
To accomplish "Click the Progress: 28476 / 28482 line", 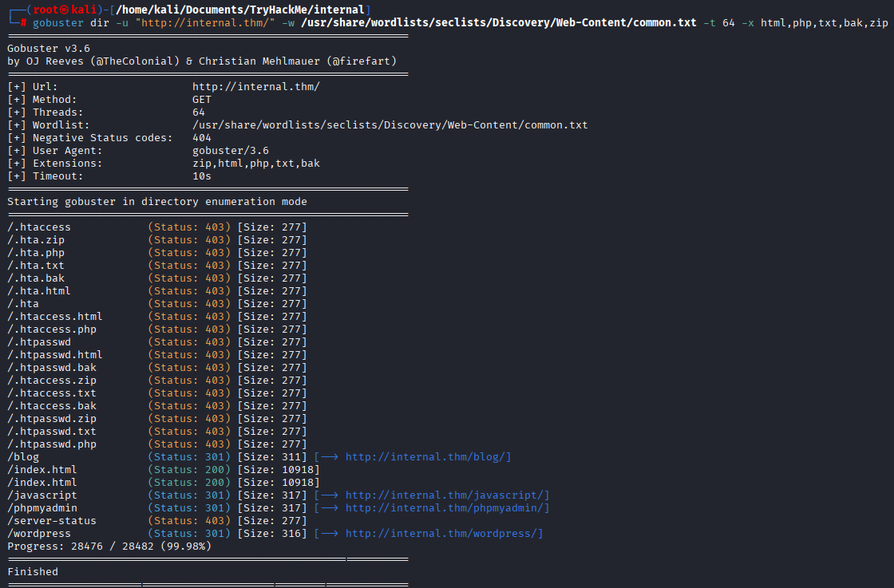I will click(x=109, y=546).
